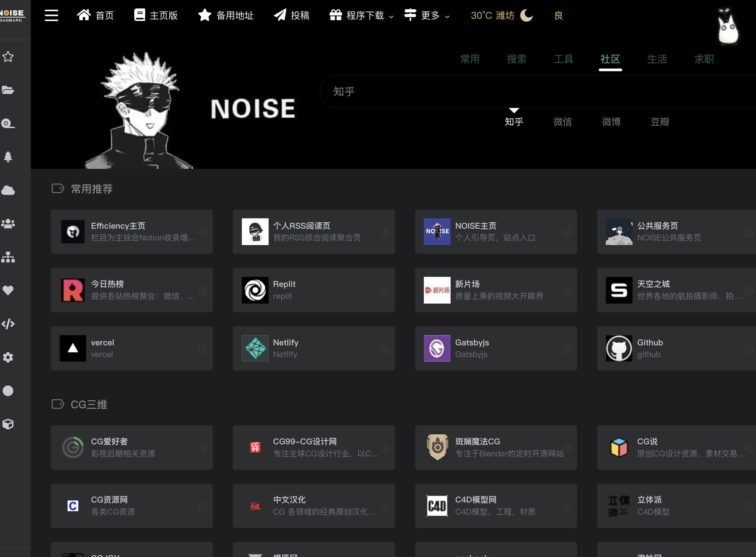Click the tree icon in sidebar
The height and width of the screenshot is (557, 756).
(8, 157)
